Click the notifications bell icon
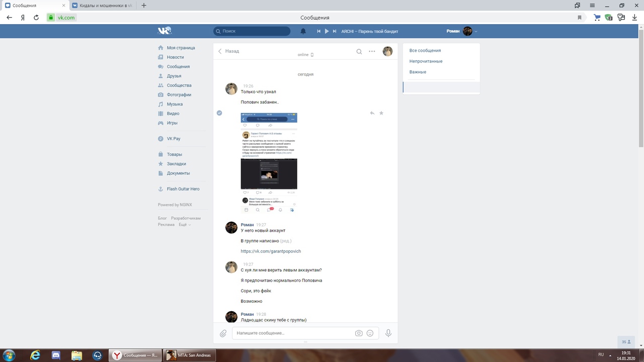Image resolution: width=644 pixels, height=362 pixels. tap(303, 31)
